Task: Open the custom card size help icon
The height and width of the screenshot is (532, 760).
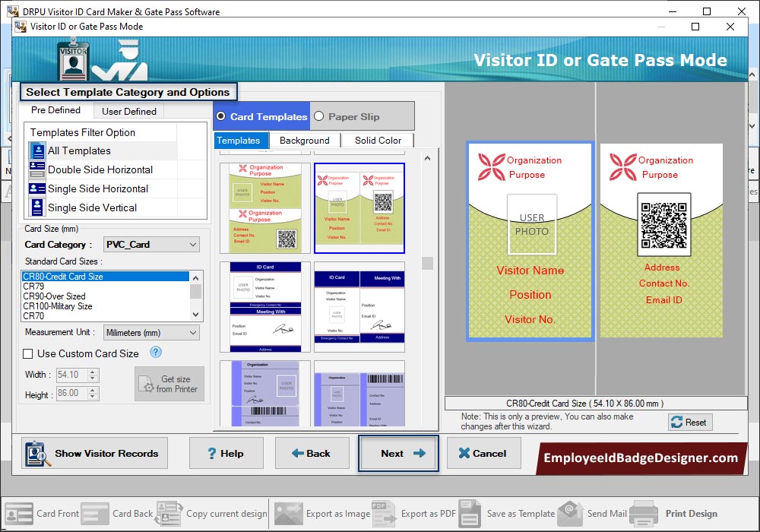Action: tap(156, 352)
